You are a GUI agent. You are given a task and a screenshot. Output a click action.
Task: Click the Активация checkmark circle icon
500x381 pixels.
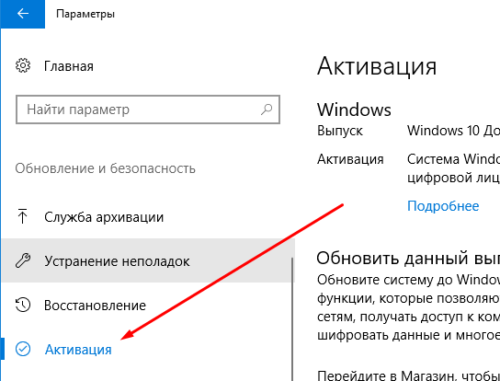(x=23, y=349)
